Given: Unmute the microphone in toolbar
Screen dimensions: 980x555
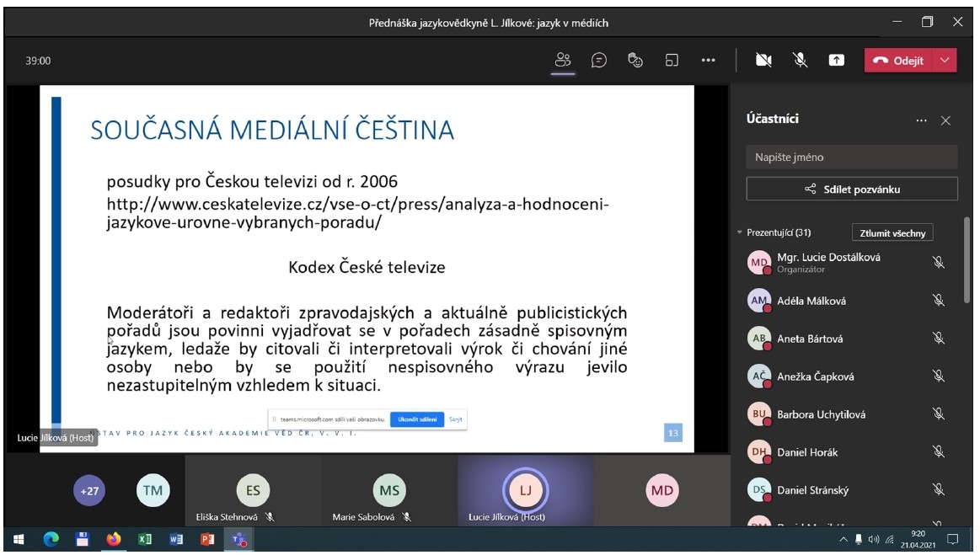Looking at the screenshot, I should [800, 60].
